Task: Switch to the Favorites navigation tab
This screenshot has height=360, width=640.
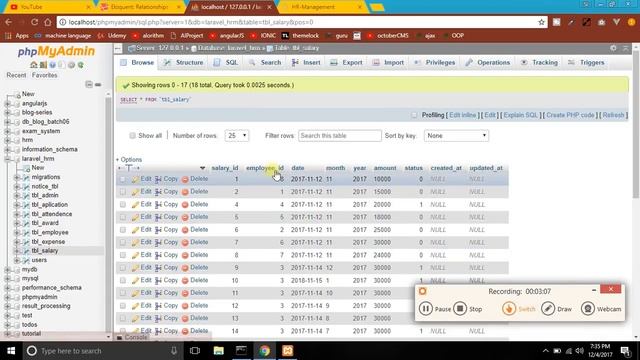Action: click(44, 76)
